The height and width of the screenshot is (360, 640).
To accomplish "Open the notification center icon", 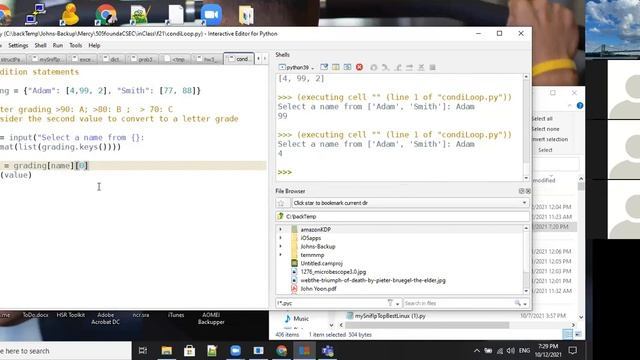I will 573,351.
